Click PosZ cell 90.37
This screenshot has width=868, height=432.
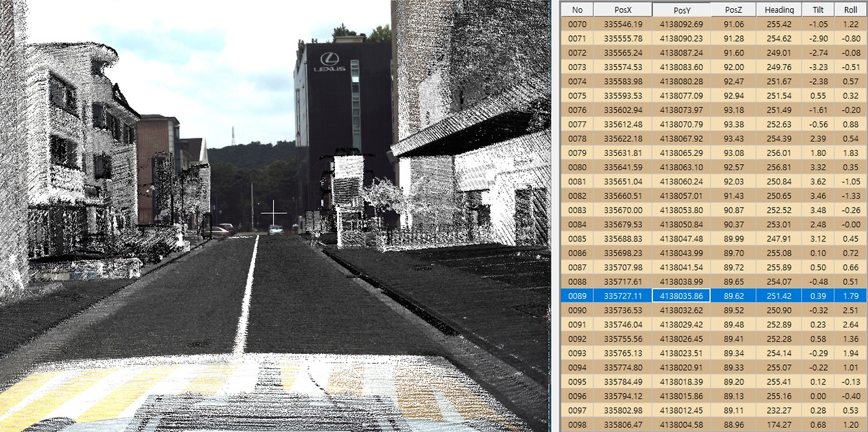(733, 224)
